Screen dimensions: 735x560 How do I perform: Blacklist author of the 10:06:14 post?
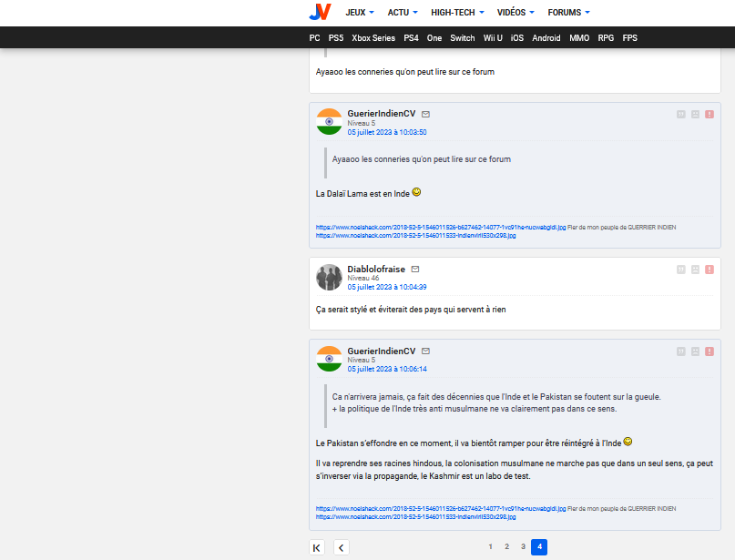coord(695,351)
